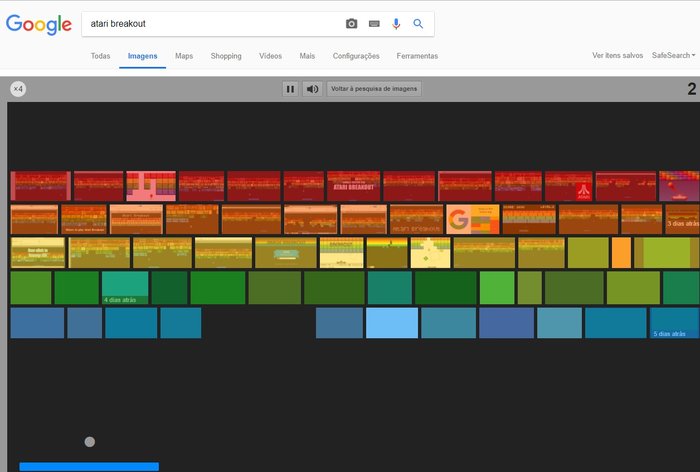Click the pink and red brick thumbnail

tap(151, 186)
